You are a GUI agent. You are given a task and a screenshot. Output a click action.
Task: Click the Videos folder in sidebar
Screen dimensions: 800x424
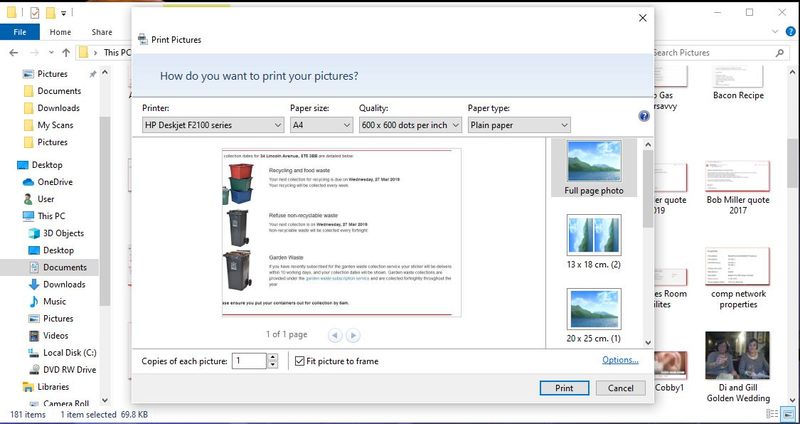pos(27,335)
